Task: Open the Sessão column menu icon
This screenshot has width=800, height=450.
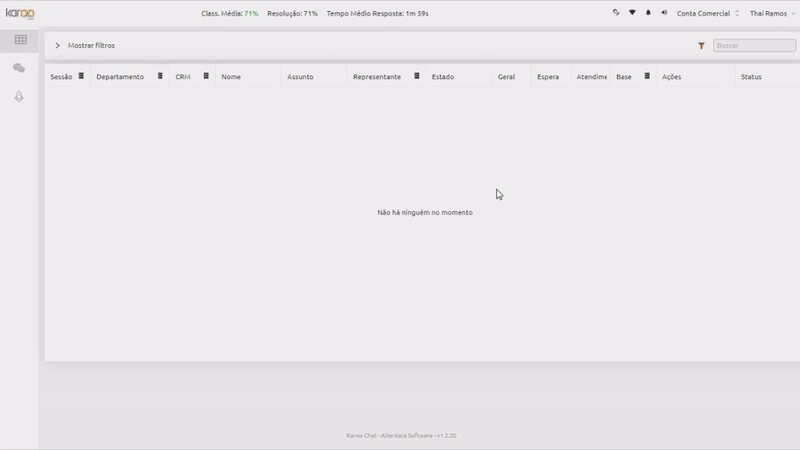Action: tap(81, 76)
